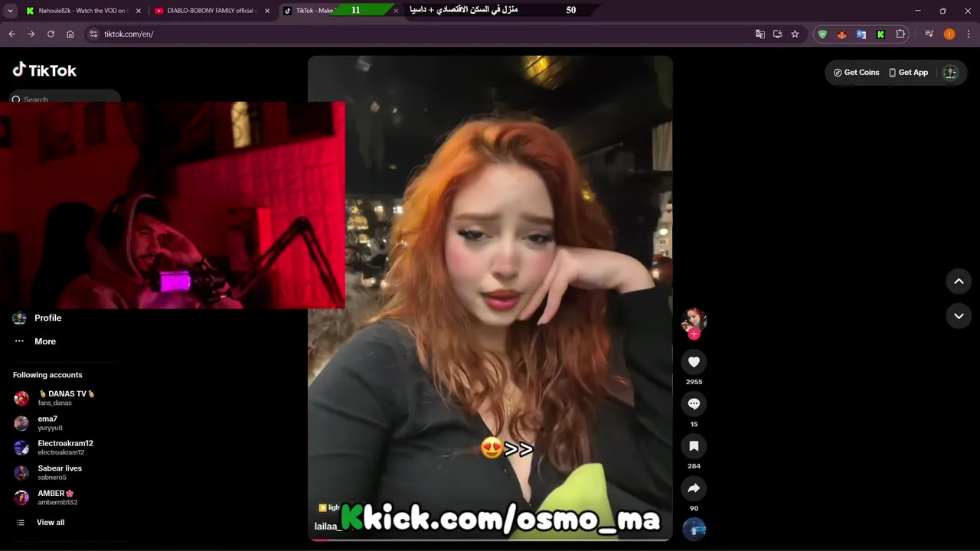Screen dimensions: 980x551
Task: Go back with the browser back arrow
Action: pos(12,34)
